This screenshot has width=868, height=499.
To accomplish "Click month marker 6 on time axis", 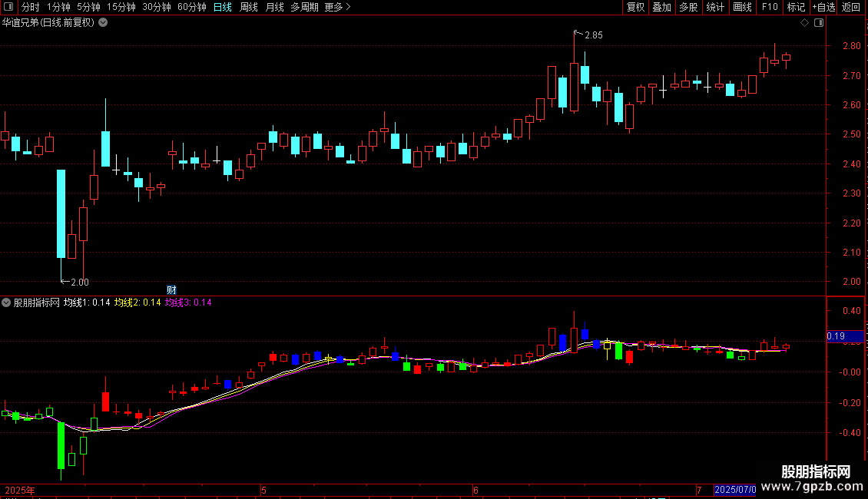I will click(475, 490).
